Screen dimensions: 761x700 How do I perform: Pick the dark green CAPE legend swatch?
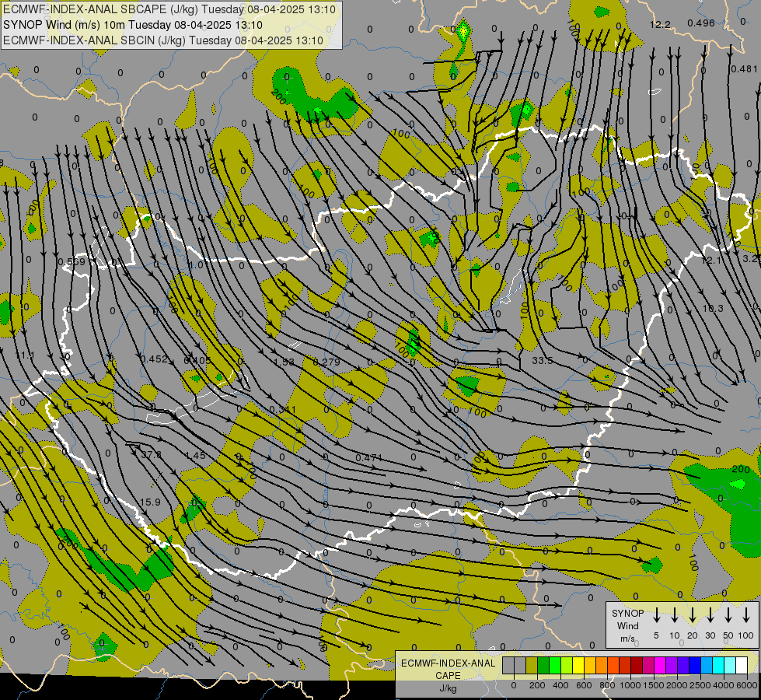click(543, 666)
